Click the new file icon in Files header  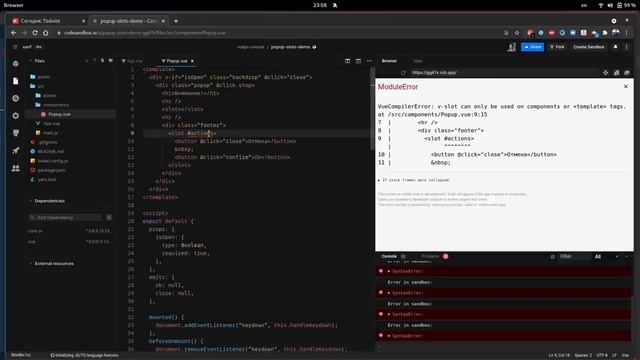tap(102, 60)
